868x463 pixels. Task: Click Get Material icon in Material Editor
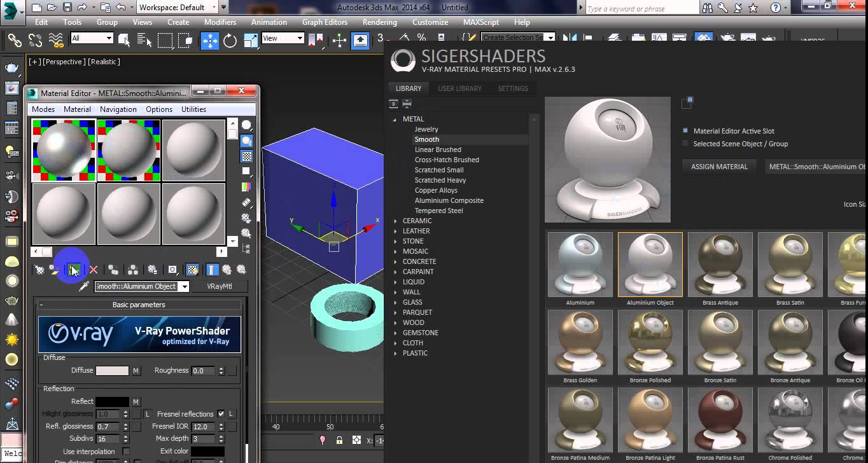coord(39,270)
